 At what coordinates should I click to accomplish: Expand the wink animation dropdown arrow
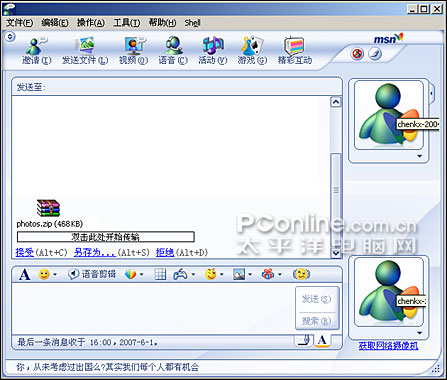tap(221, 275)
